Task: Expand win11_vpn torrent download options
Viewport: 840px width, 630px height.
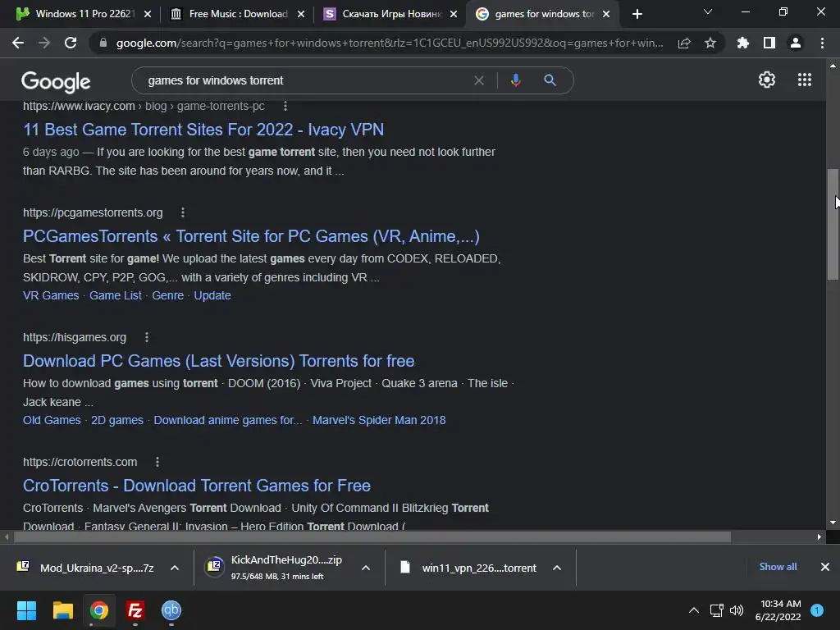Action: click(557, 568)
